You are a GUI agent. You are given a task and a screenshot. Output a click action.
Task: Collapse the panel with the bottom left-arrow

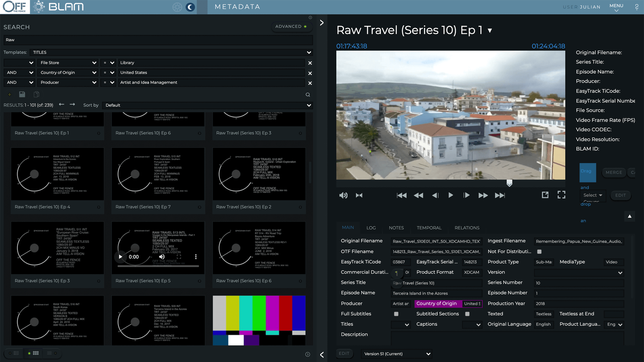(322, 355)
